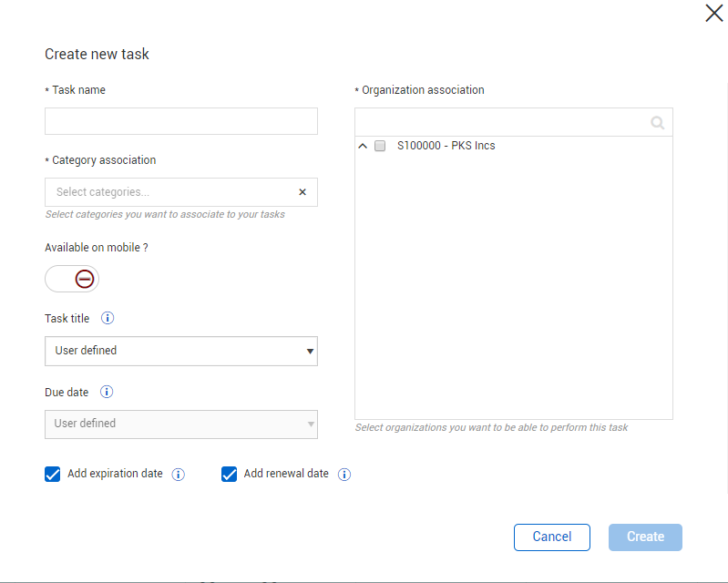
Task: Check the S100000 - PKS Incs checkbox
Action: click(x=380, y=146)
